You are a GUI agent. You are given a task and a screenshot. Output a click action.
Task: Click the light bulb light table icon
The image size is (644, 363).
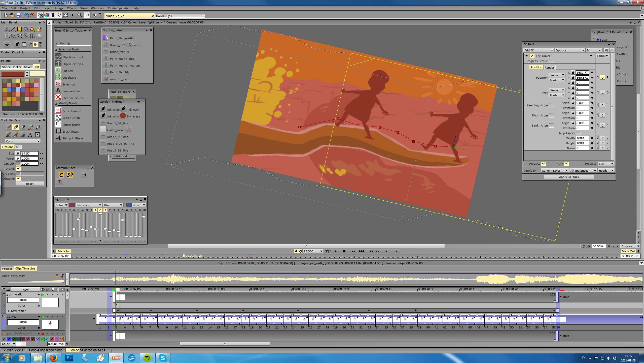tap(59, 15)
